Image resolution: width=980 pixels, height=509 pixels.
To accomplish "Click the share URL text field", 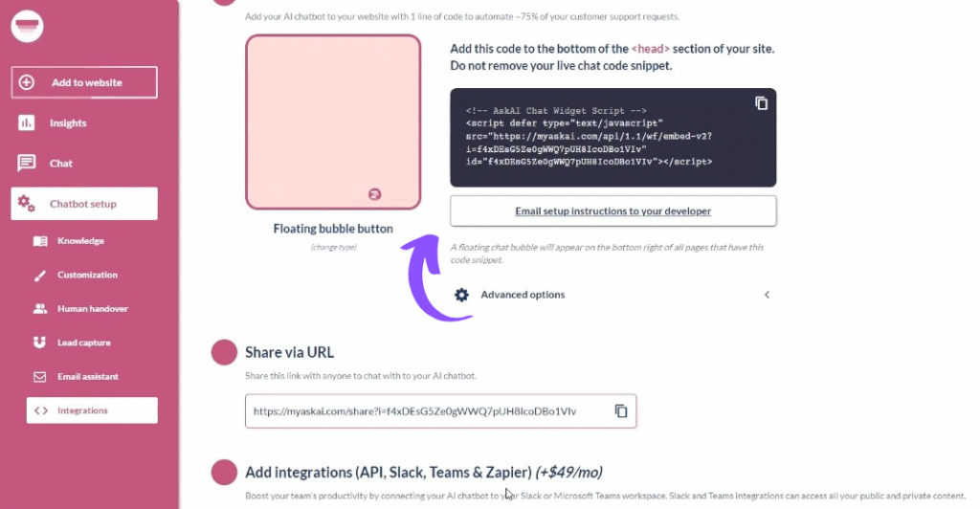I will tap(426, 411).
